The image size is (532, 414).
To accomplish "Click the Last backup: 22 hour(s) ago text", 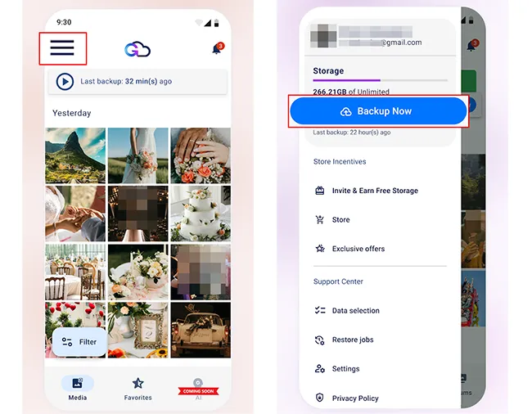I will 352,133.
